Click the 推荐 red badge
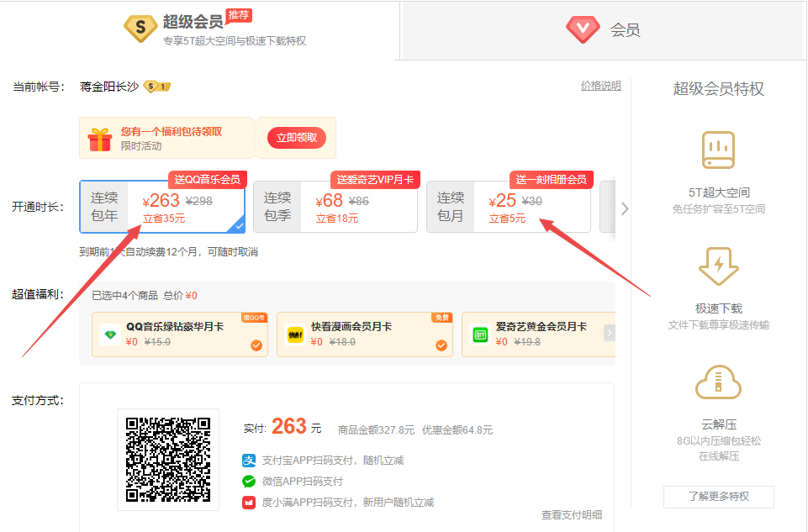 coord(239,15)
